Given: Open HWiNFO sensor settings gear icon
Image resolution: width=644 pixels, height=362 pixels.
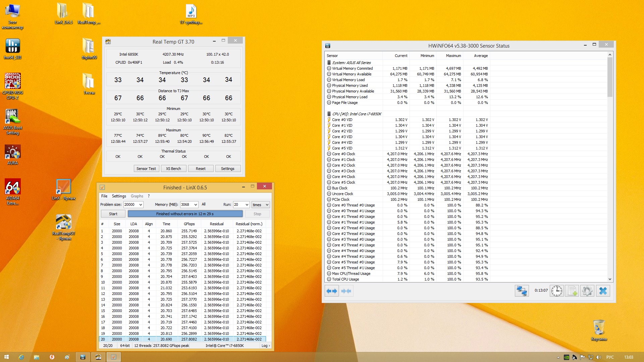Looking at the screenshot, I should pos(587,291).
